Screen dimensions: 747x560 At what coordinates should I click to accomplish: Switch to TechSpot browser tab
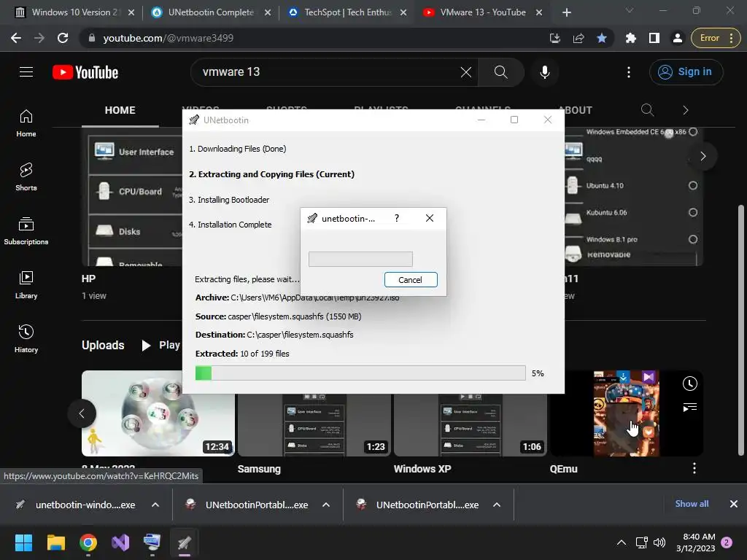348,12
